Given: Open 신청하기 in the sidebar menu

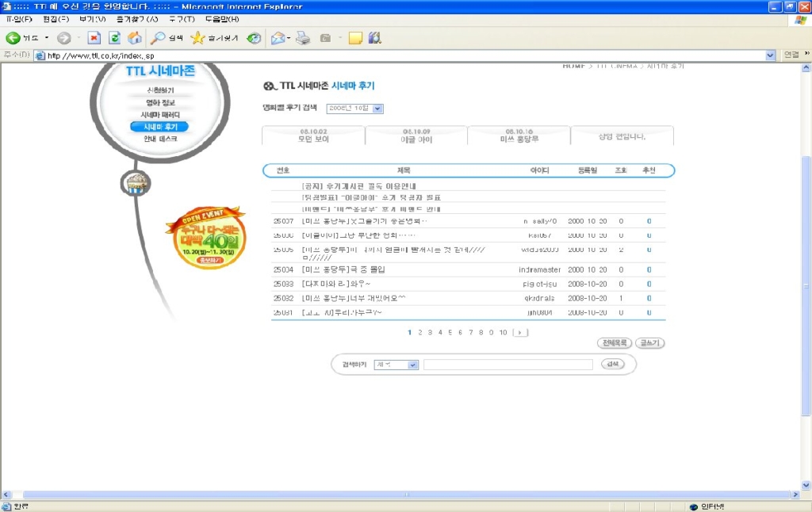Looking at the screenshot, I should pos(160,90).
